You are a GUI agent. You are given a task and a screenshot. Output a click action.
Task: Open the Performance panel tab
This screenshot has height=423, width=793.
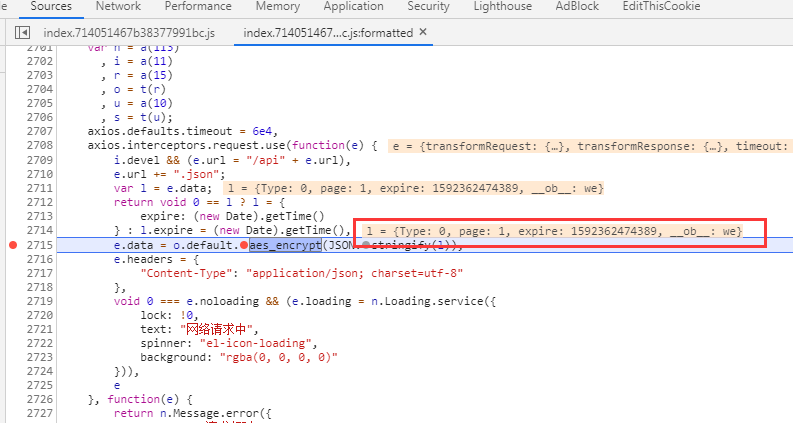click(x=198, y=7)
